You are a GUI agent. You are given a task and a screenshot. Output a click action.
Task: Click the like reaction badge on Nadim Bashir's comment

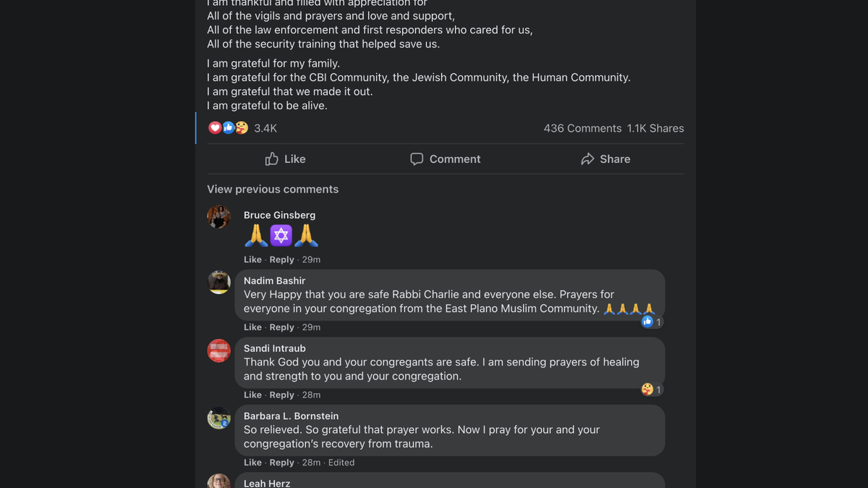tap(647, 321)
